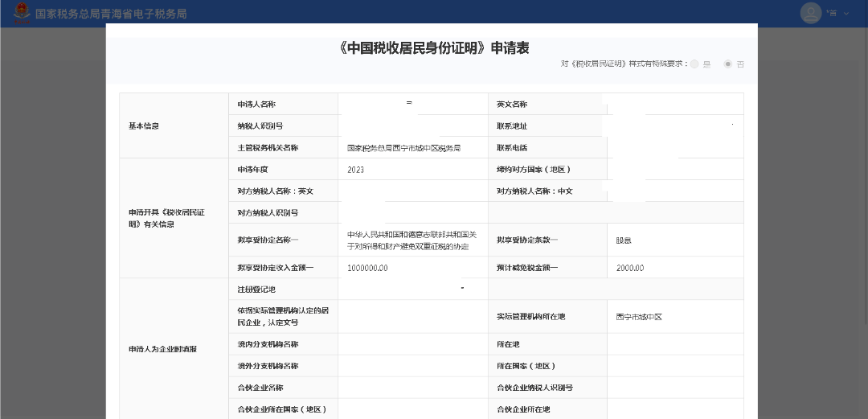Screen dimensions: 868x419
Task: Click the 对方纳税人识别号 value field
Action: pos(413,213)
